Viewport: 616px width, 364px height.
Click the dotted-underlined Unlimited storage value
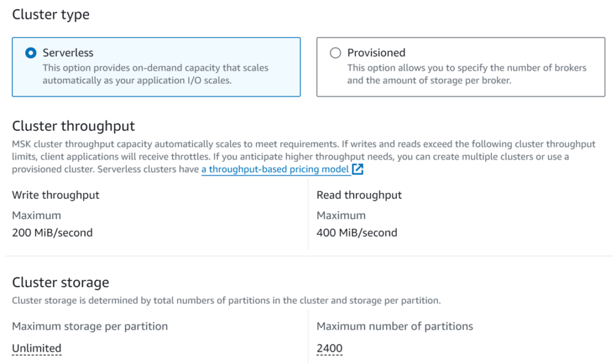coord(37,348)
